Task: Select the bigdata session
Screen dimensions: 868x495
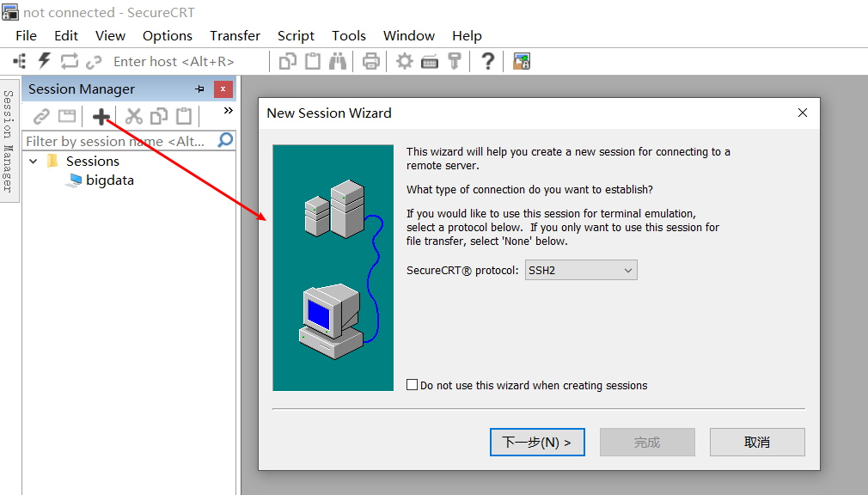Action: tap(110, 180)
